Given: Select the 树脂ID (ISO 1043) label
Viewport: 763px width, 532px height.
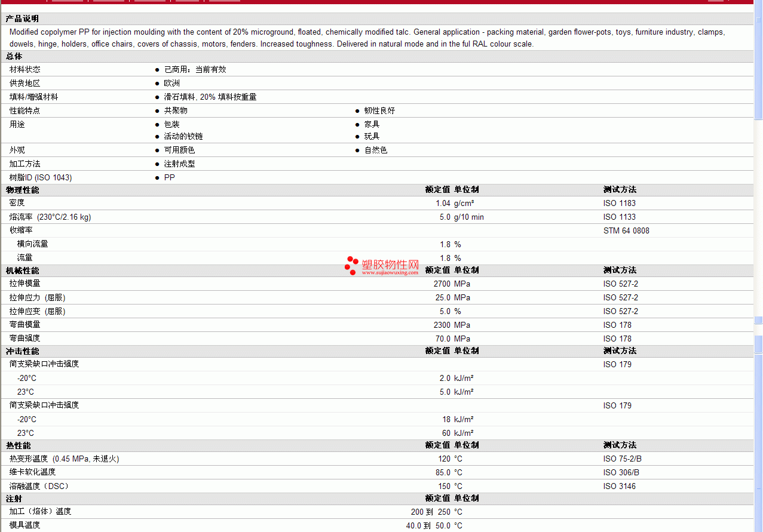Looking at the screenshot, I should pyautogui.click(x=41, y=177).
